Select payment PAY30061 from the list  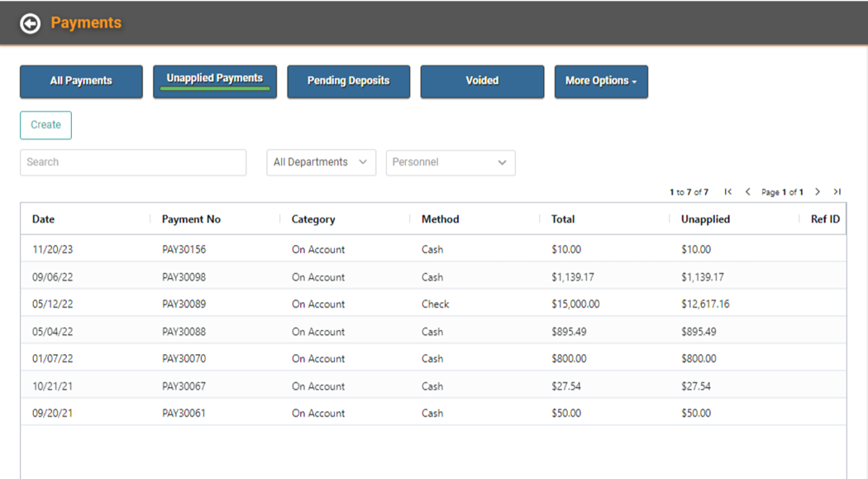pyautogui.click(x=181, y=413)
